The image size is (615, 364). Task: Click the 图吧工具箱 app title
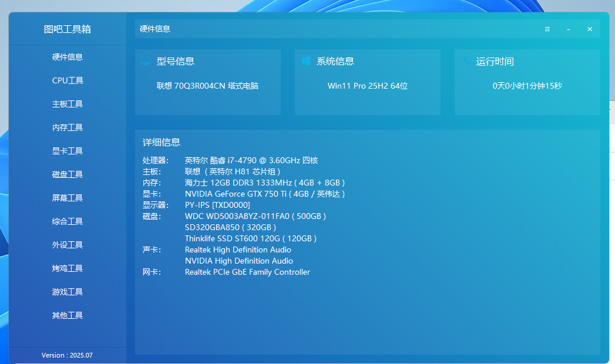coord(68,29)
